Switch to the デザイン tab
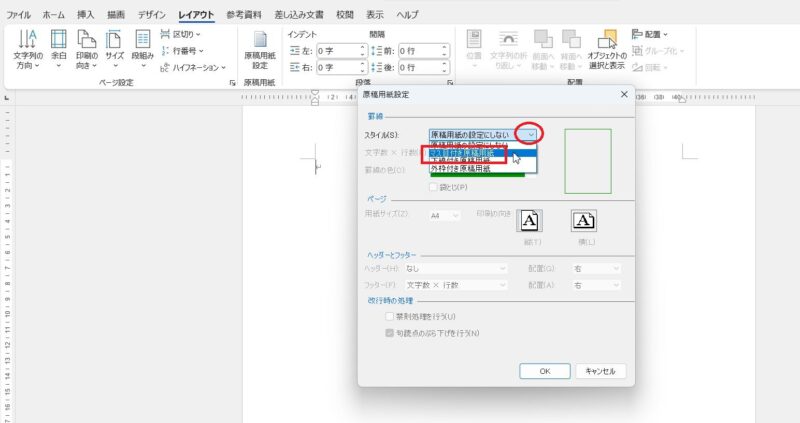This screenshot has width=800, height=423. coord(152,15)
